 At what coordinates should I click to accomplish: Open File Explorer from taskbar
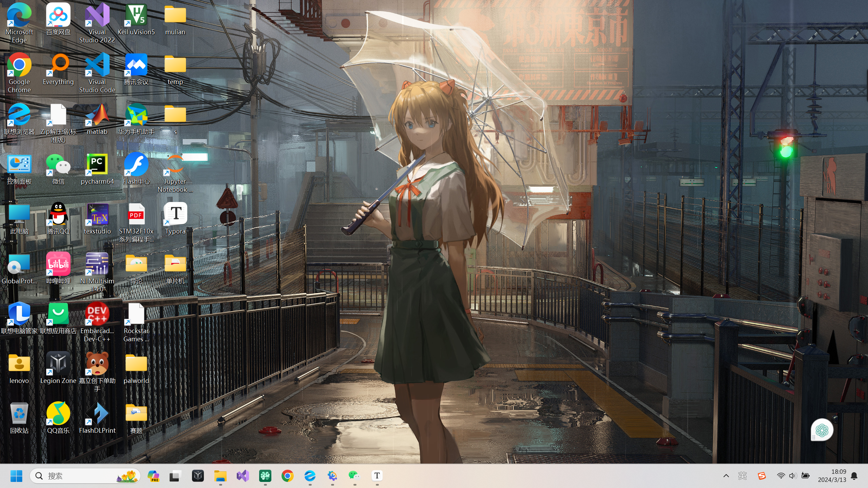[x=220, y=476]
